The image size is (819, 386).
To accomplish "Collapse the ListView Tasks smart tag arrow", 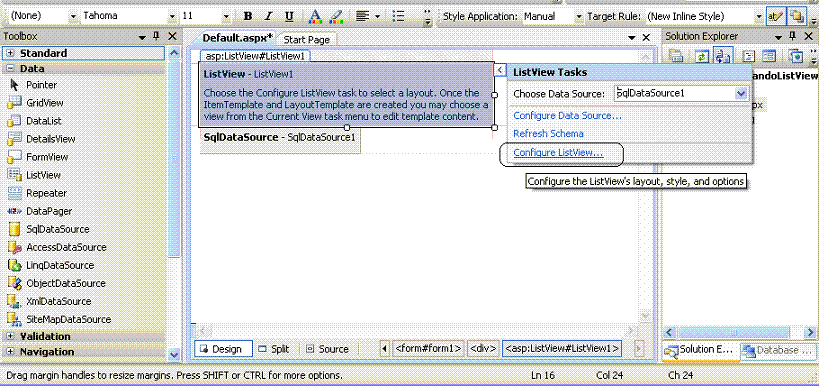I will click(x=500, y=69).
